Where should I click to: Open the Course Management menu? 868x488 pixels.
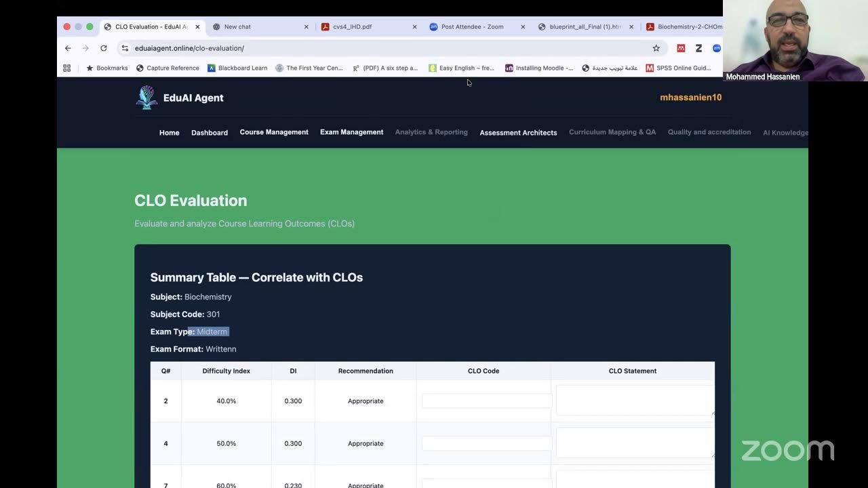[x=274, y=132]
